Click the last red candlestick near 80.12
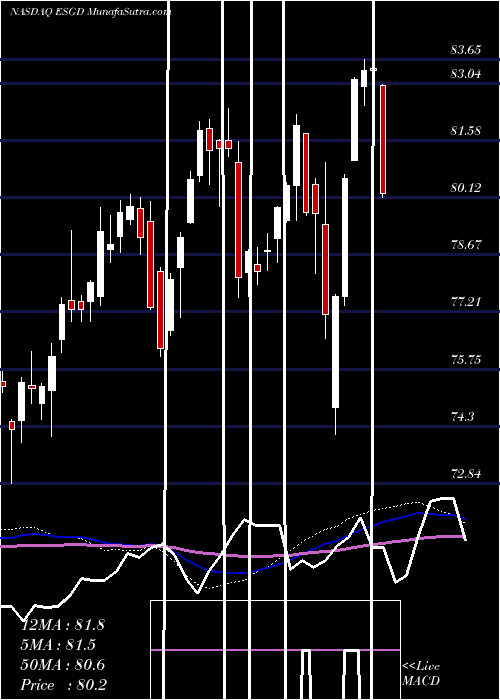The width and height of the screenshot is (500, 700). pos(383,139)
